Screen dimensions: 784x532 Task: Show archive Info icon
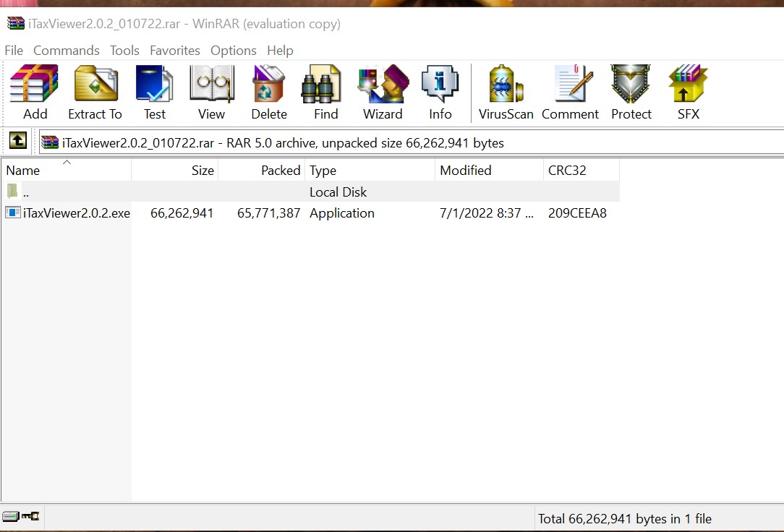[x=440, y=84]
